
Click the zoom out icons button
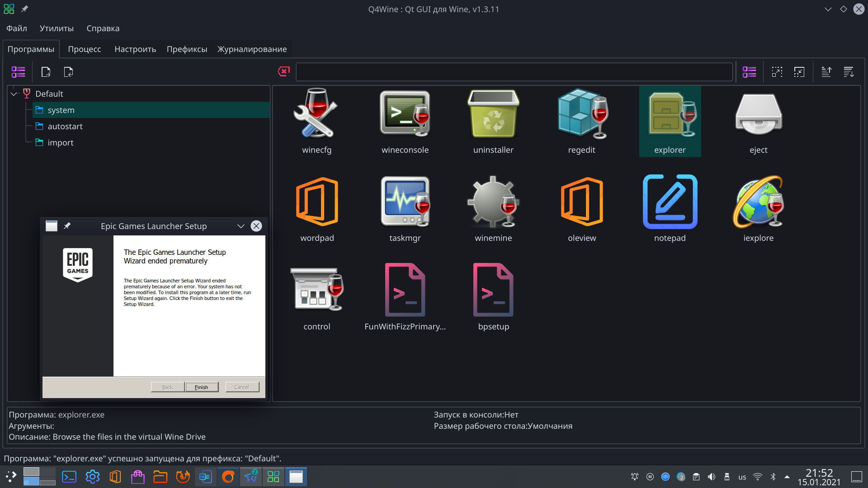click(x=799, y=71)
